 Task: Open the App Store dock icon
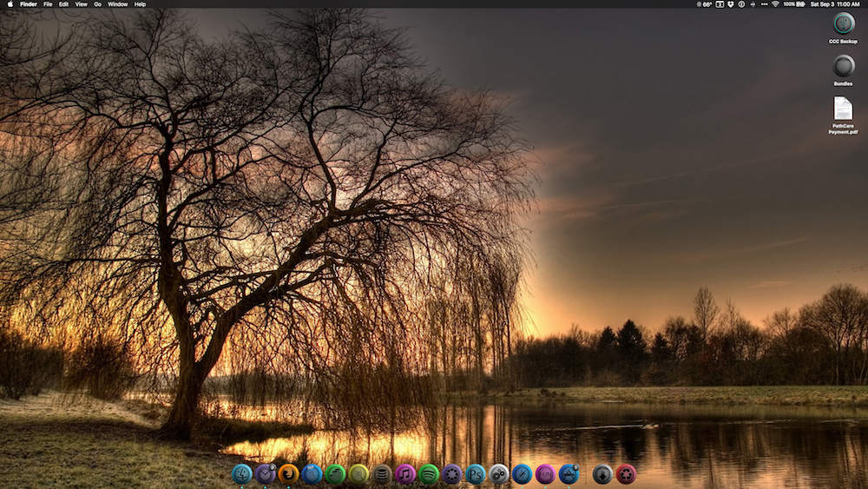tap(569, 474)
